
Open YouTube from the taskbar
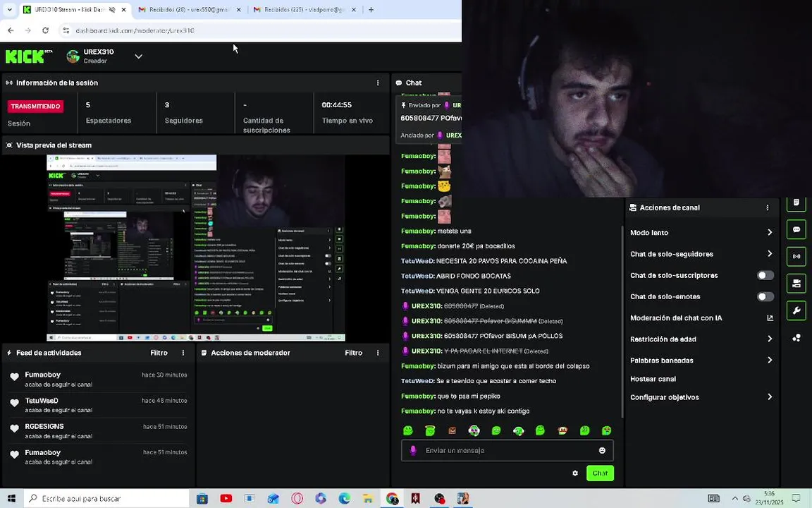226,498
